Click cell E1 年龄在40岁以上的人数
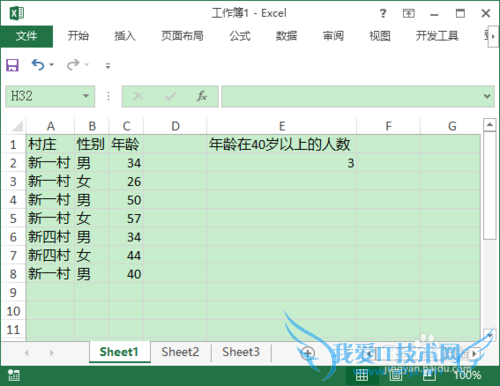Image resolution: width=500 pixels, height=386 pixels. pos(282,144)
